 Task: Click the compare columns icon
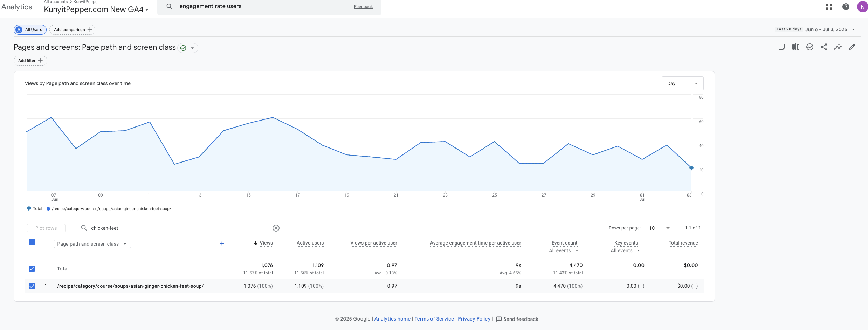[795, 47]
